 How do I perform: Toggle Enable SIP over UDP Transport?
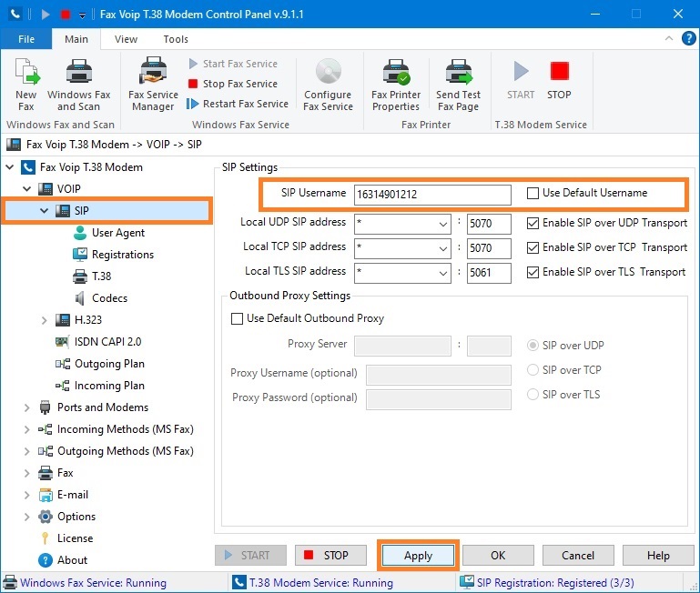coord(533,223)
